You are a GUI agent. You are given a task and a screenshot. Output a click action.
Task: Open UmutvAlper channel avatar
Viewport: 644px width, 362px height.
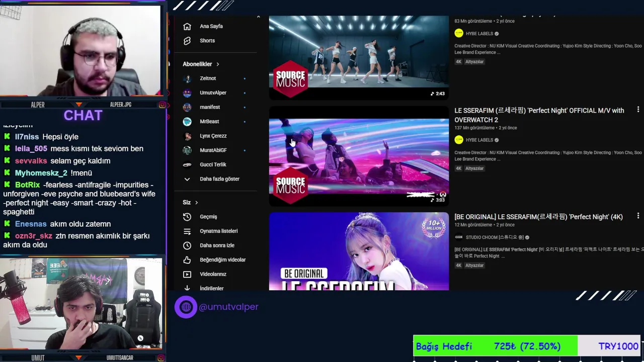(187, 93)
